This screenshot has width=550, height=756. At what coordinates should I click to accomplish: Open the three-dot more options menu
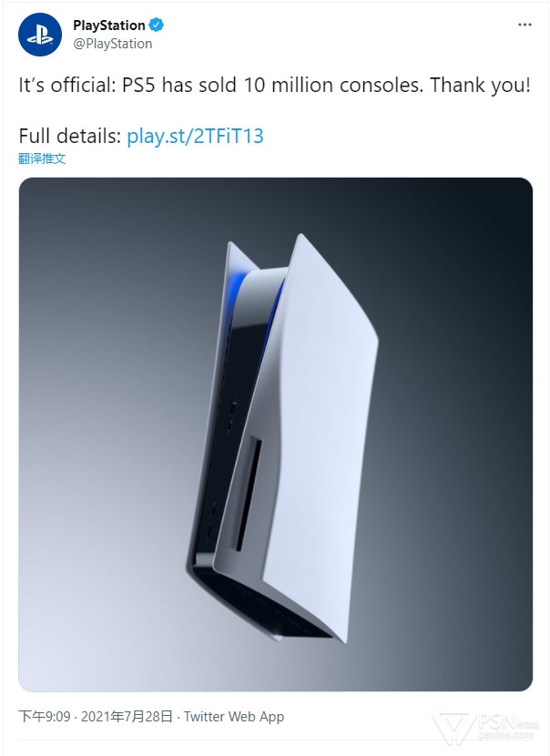[x=525, y=25]
